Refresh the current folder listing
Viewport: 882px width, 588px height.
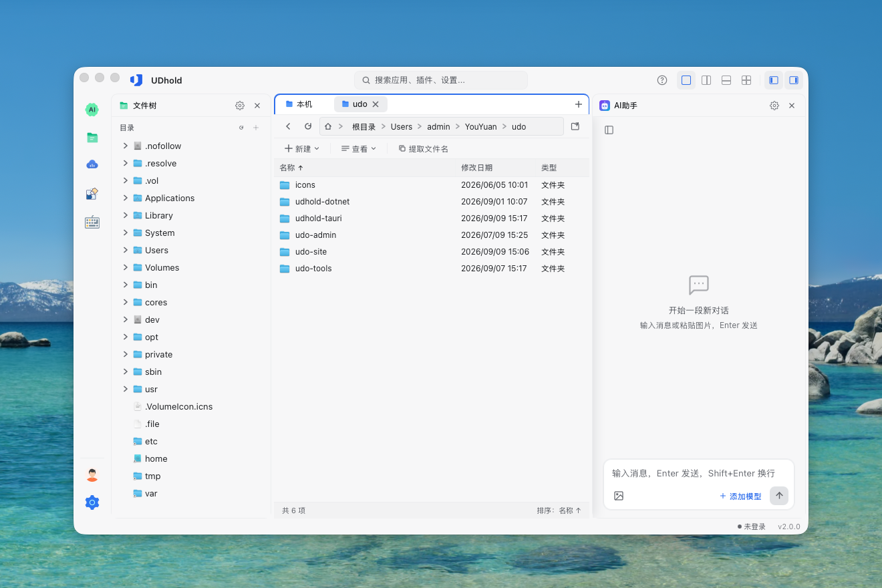click(x=308, y=126)
